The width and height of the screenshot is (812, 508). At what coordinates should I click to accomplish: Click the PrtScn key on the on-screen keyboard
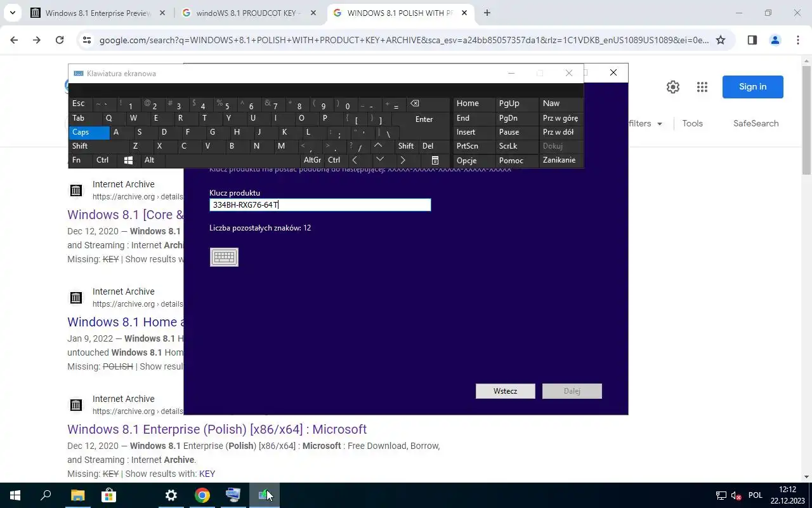[x=474, y=146]
